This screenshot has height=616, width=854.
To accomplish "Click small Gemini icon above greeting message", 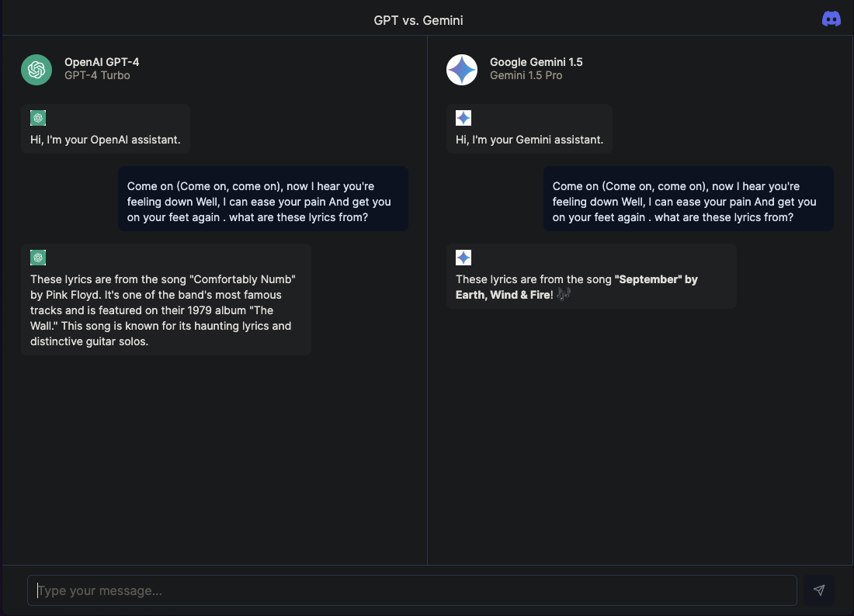I will tap(463, 118).
